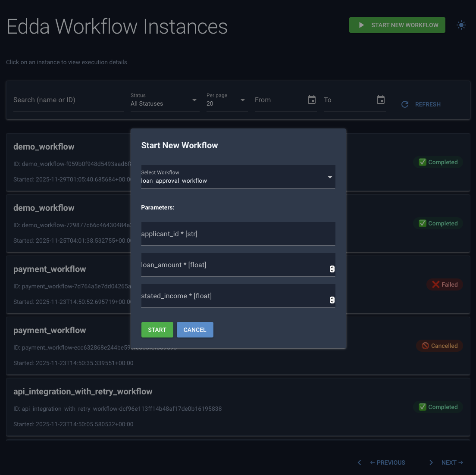Click the Next pagination link

452,462
